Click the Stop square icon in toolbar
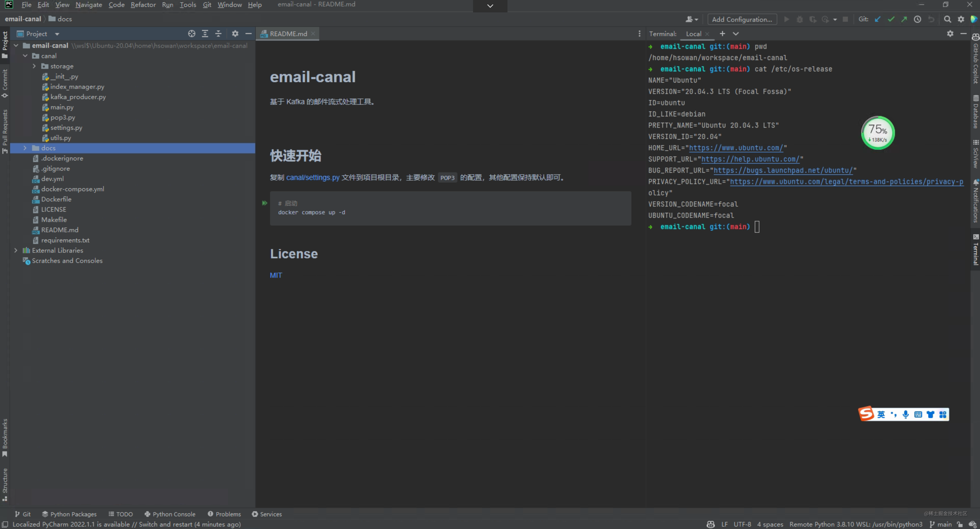The width and height of the screenshot is (980, 529). 845,19
